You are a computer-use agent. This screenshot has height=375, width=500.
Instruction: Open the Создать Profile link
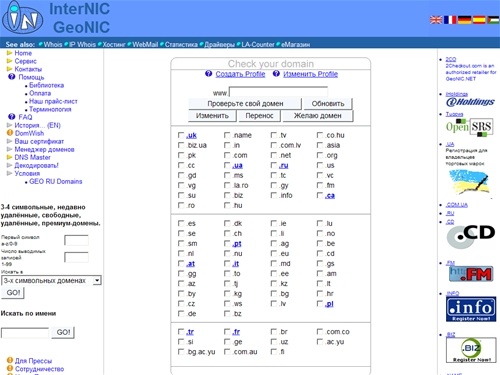[x=240, y=74]
